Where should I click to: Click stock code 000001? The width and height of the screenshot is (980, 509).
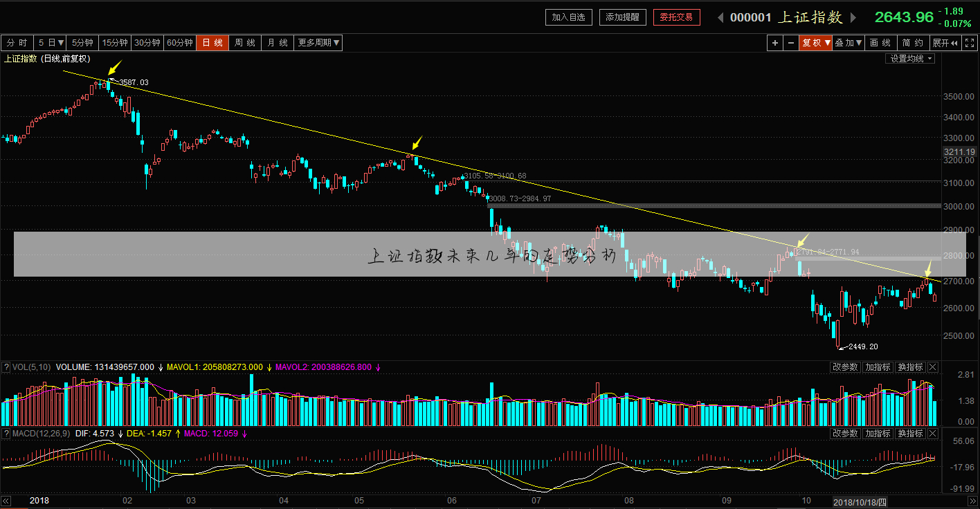coord(751,17)
